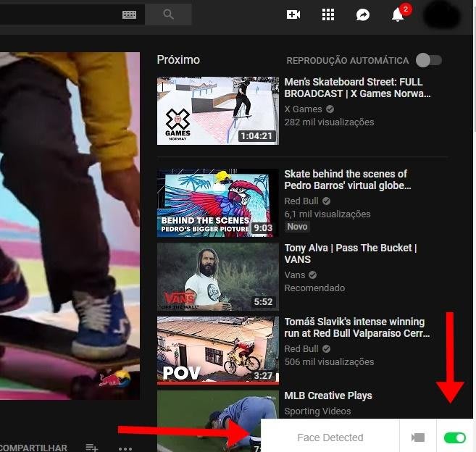Turn off the green face detection toggle
Screen dimensions: 476x452
coord(454,438)
